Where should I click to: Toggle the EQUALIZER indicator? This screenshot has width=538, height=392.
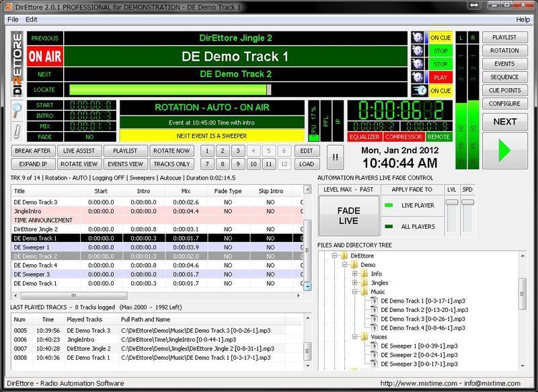click(364, 137)
